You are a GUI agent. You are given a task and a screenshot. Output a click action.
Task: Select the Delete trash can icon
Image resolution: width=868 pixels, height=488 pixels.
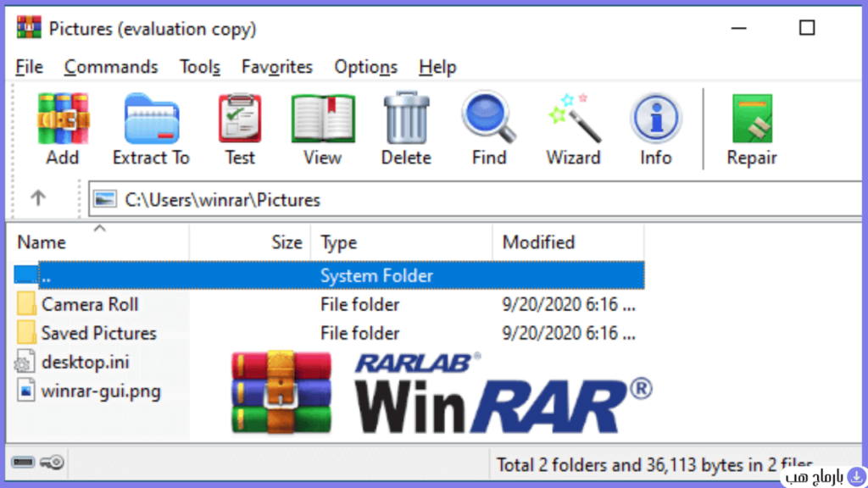tap(406, 119)
